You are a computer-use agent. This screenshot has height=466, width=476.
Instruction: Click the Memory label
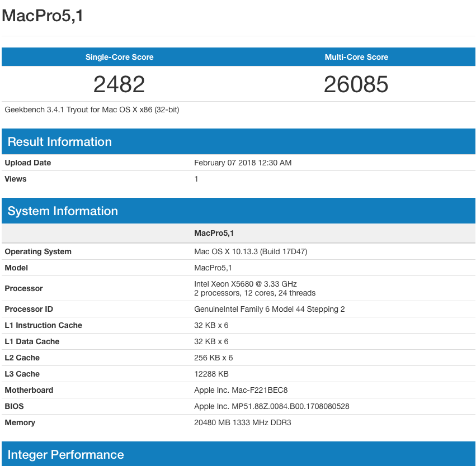coord(20,422)
